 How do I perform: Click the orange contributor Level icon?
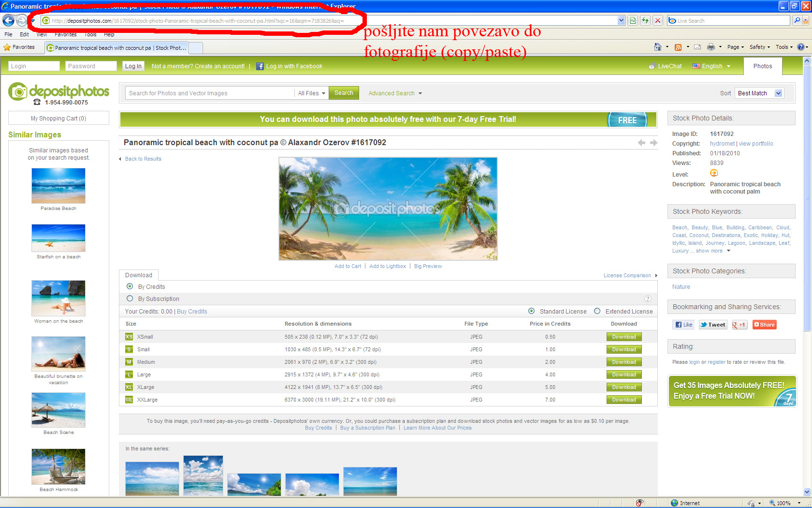tap(714, 173)
